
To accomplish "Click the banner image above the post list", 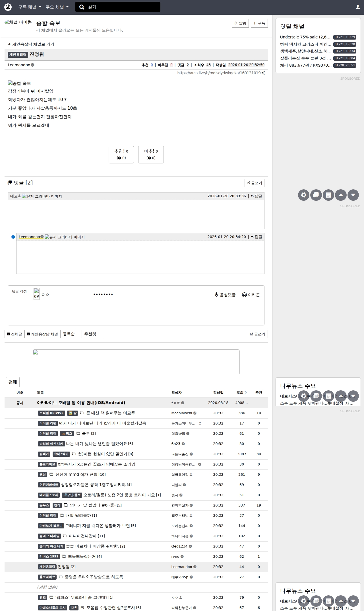I will pos(136,362).
